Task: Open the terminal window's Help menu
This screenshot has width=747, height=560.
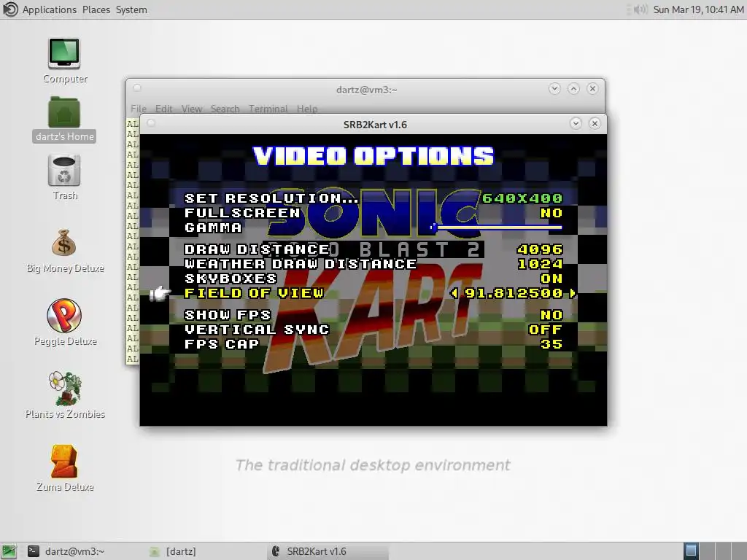Action: click(x=307, y=109)
